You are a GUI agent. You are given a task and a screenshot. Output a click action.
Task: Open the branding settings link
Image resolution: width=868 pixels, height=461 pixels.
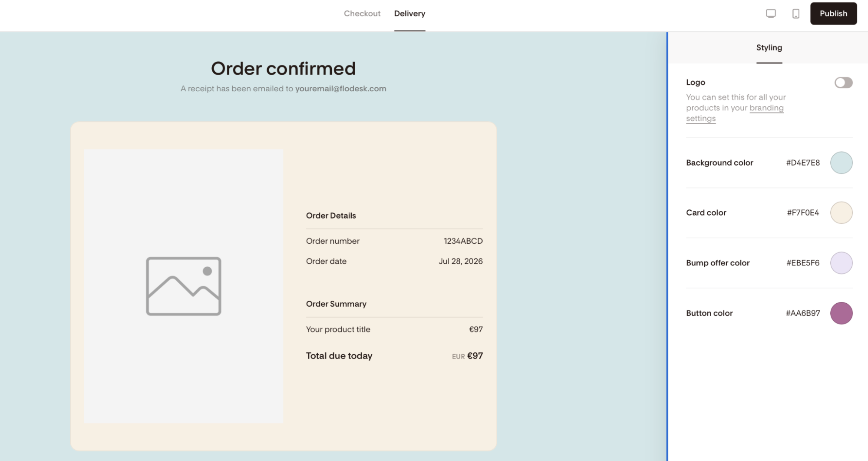tap(735, 113)
